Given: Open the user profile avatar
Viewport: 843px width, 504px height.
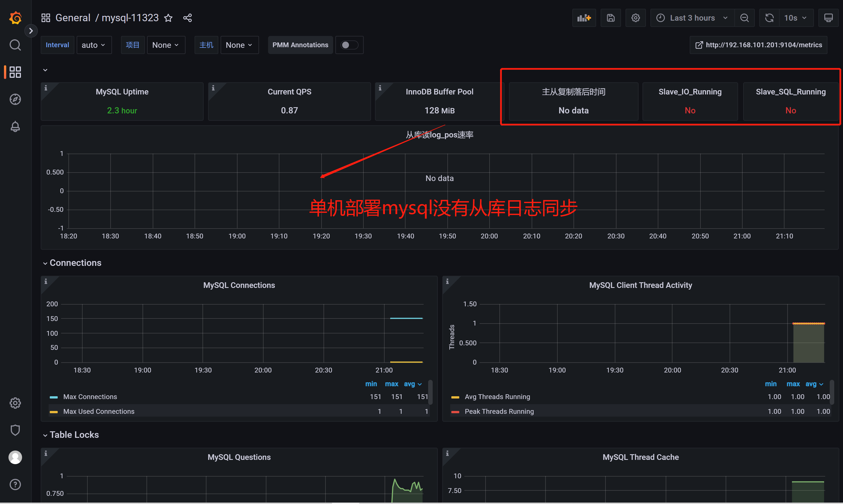Looking at the screenshot, I should (x=15, y=457).
